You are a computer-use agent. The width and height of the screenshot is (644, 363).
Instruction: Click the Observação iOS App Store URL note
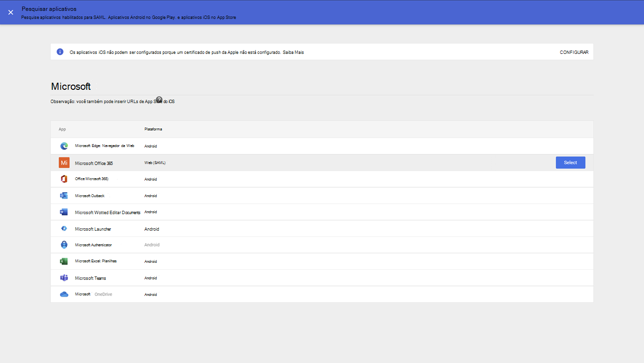point(112,102)
